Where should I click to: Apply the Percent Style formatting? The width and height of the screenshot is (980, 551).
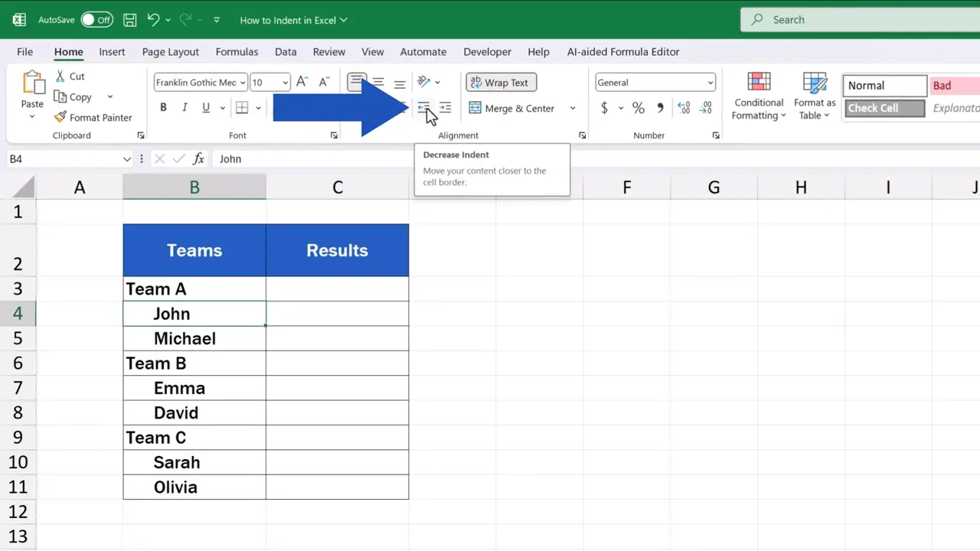point(639,107)
